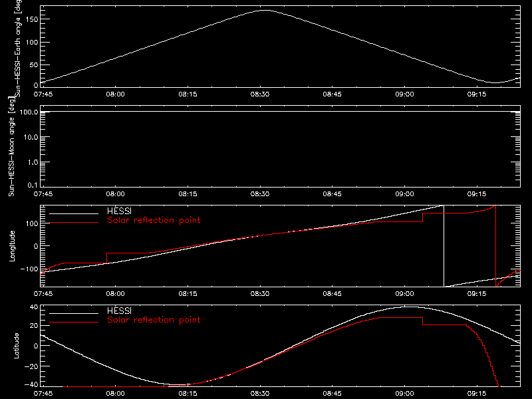Image resolution: width=532 pixels, height=399 pixels.
Task: Click the Longitude axis title
Action: tap(12, 246)
